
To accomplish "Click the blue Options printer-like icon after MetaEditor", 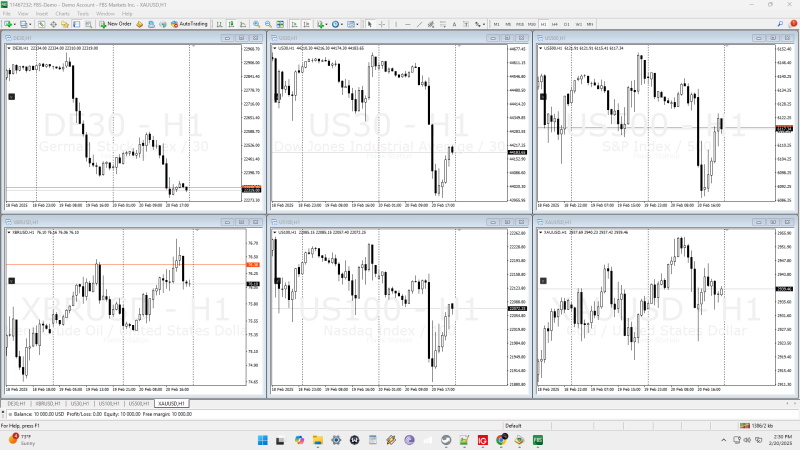I will coord(151,24).
